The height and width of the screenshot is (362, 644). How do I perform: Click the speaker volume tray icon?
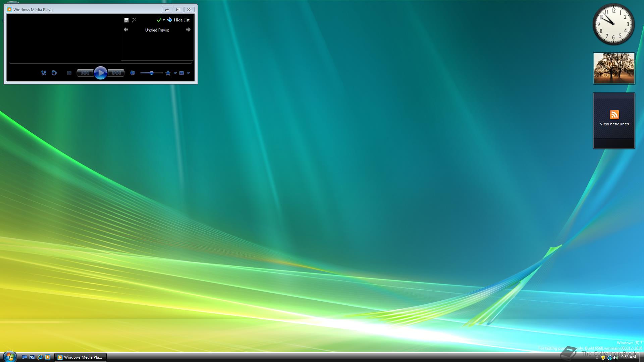615,358
